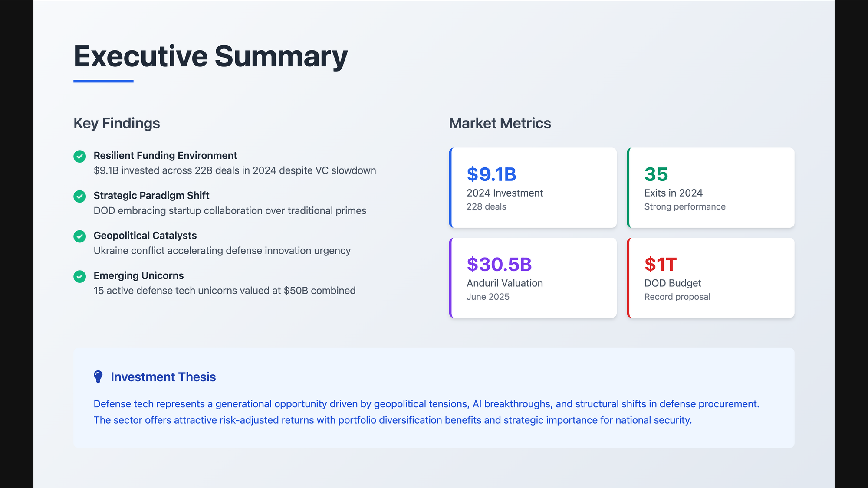868x488 pixels.
Task: Click the Key Findings heading
Action: (x=116, y=123)
